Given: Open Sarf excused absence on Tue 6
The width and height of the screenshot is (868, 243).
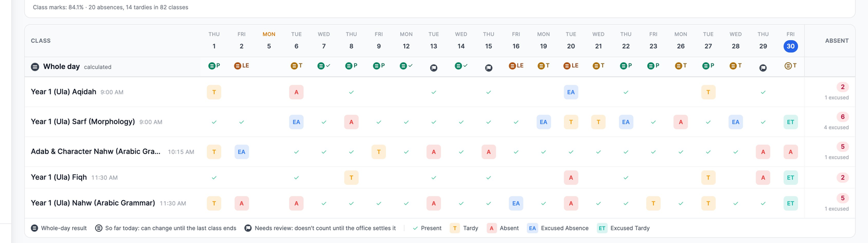Looking at the screenshot, I should coord(296,122).
